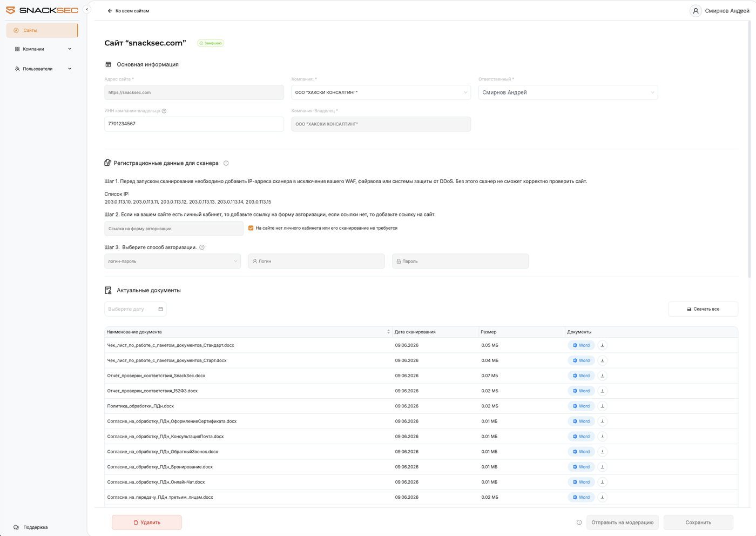Download Чек_лист Стандарт.docx via download icon
Viewport: 756px width, 536px height.
coord(603,345)
